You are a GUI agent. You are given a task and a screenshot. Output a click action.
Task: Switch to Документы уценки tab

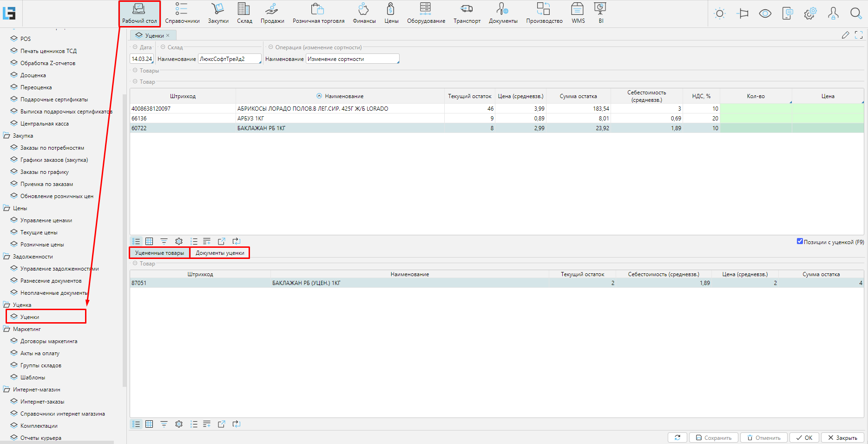coord(220,253)
